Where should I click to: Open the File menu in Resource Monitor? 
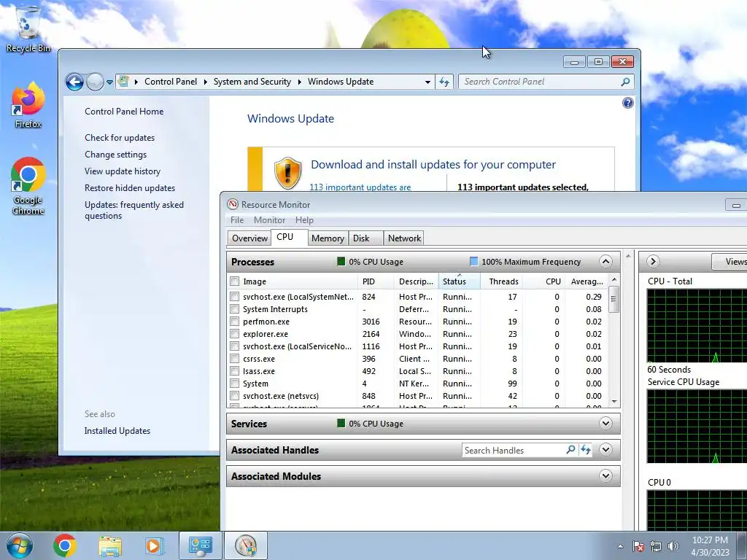[x=237, y=220]
